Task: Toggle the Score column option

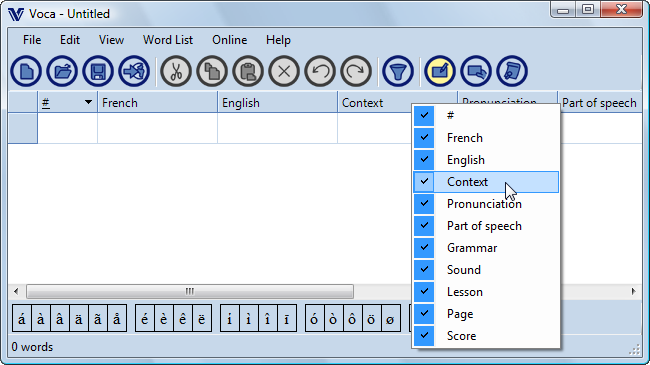Action: point(486,336)
